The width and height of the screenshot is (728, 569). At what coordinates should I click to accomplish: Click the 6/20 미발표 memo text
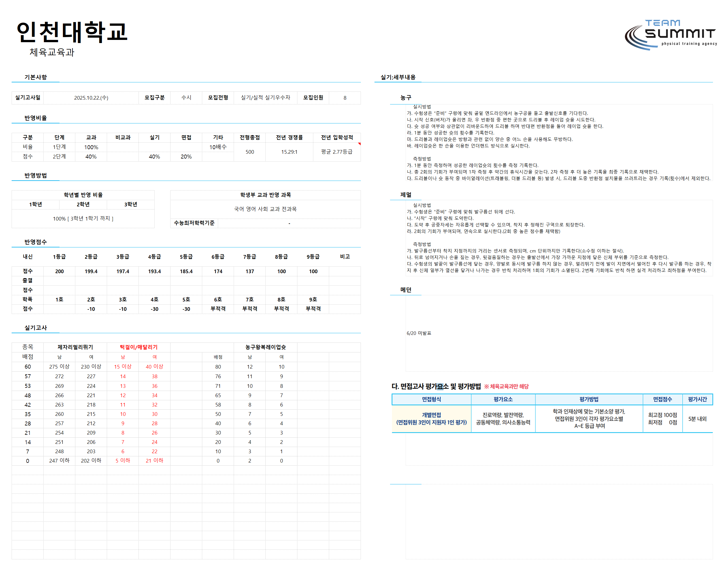419,333
